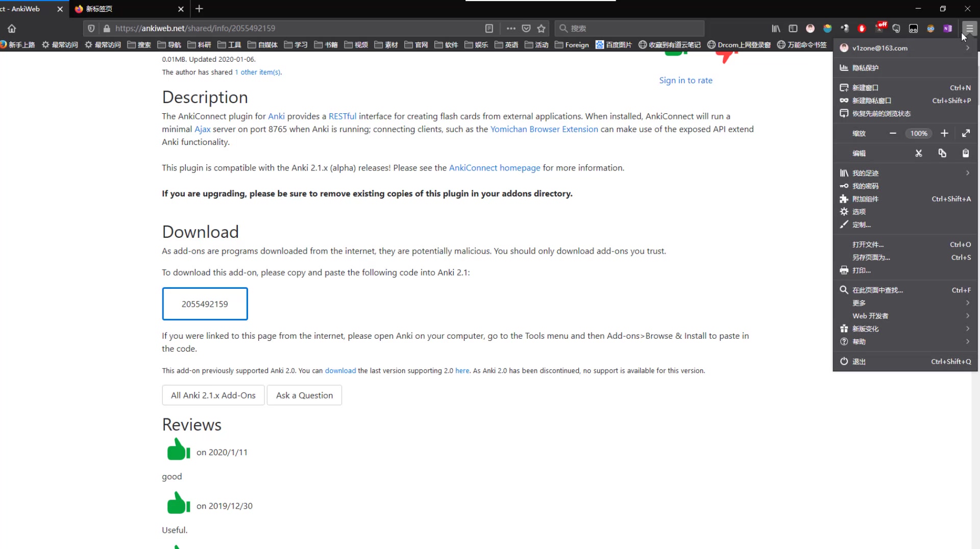This screenshot has width=980, height=549.
Task: Close the hamburger application menu button
Action: click(x=969, y=29)
